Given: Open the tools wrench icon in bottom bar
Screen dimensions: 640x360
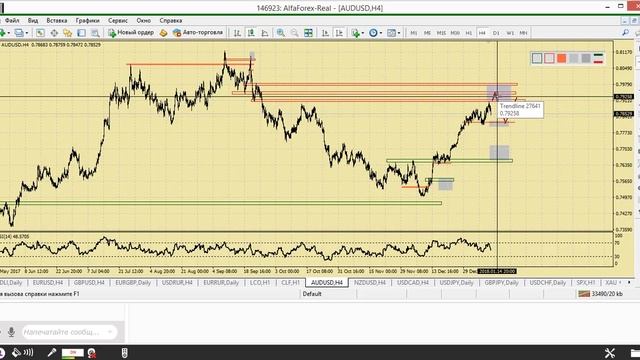Looking at the screenshot, I should (610, 353).
